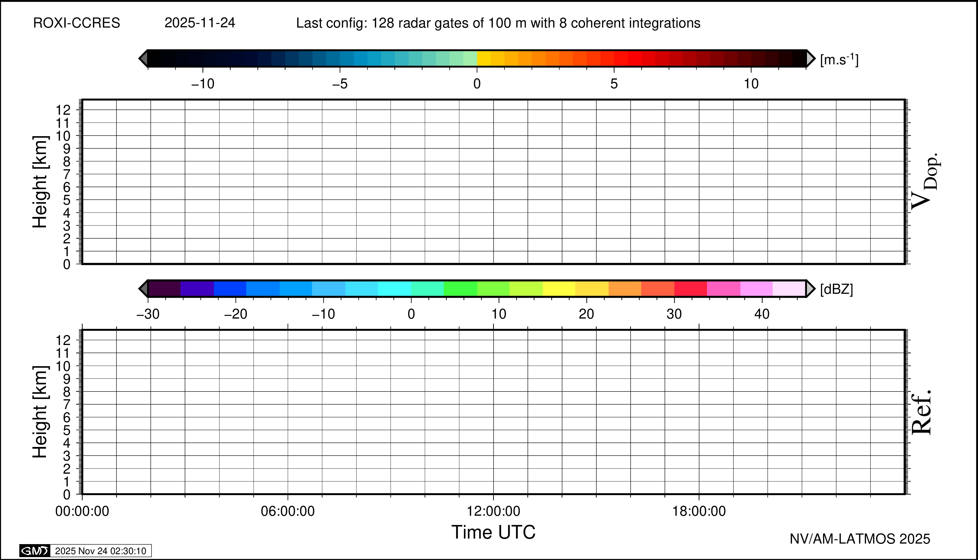Screen dimensions: 978x560
Task: Click the yellow swatch on dBZ colorbar
Action: pyautogui.click(x=559, y=288)
